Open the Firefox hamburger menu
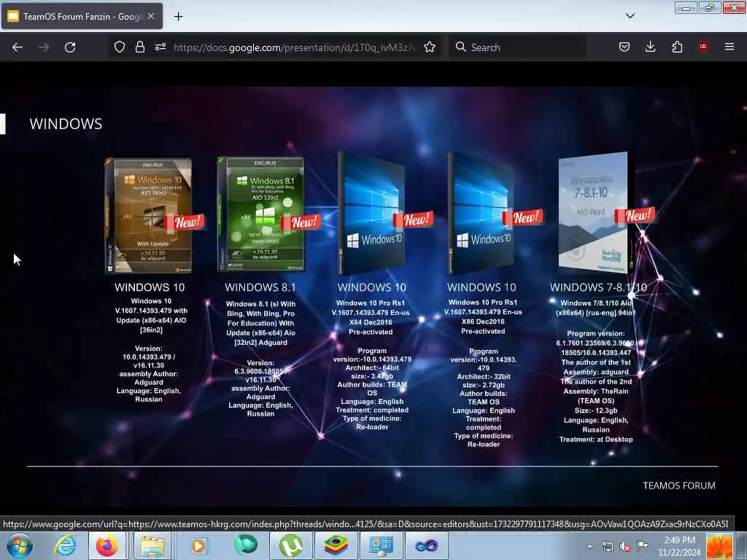Image resolution: width=747 pixels, height=560 pixels. pyautogui.click(x=729, y=47)
